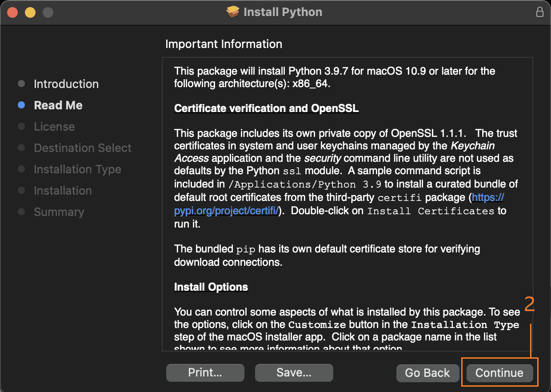Click the Important Information heading
Screen dimensions: 551x392
[x=224, y=44]
